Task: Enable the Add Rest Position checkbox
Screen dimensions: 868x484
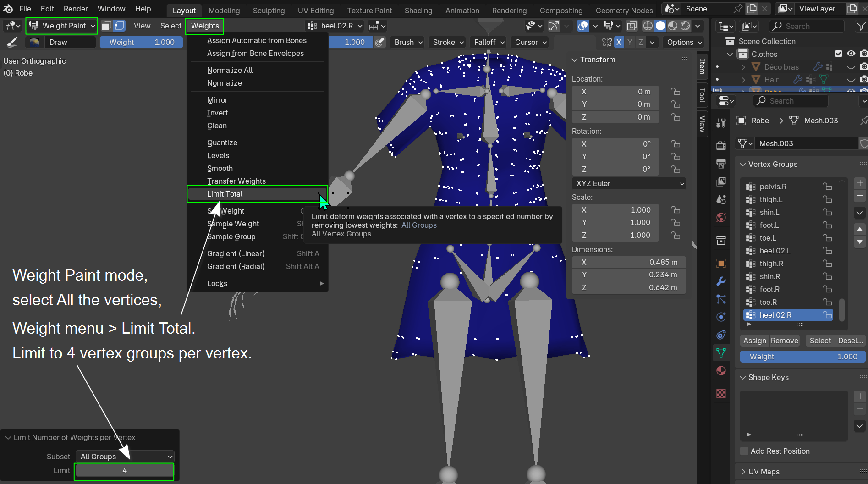Action: tap(744, 451)
